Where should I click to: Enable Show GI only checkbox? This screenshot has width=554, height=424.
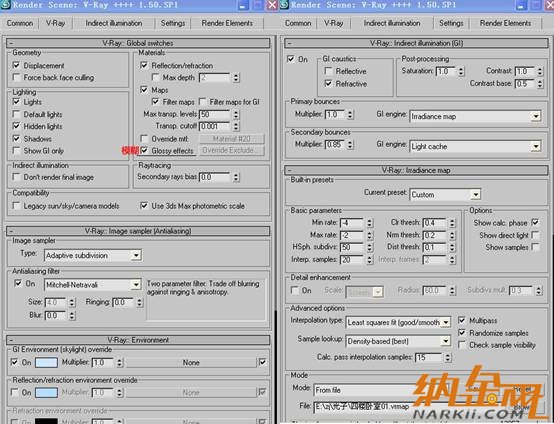click(16, 151)
